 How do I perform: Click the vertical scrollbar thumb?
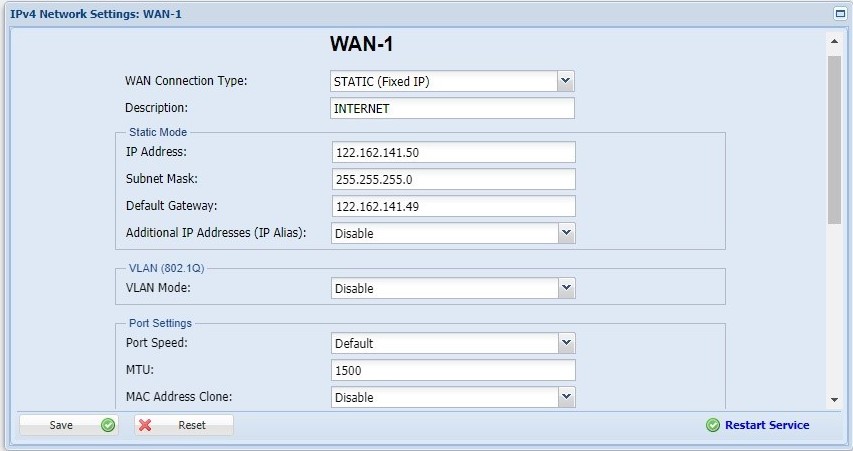[x=834, y=138]
